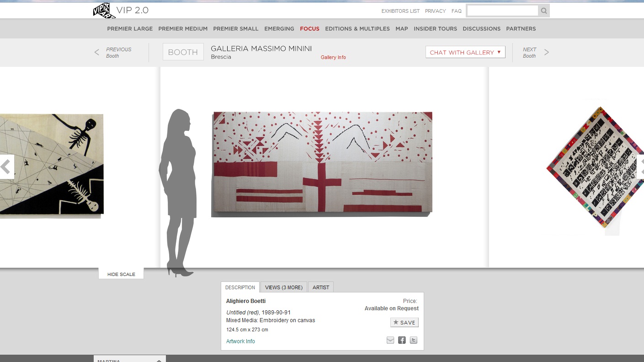644x362 pixels.
Task: Open Map section
Action: tap(402, 29)
